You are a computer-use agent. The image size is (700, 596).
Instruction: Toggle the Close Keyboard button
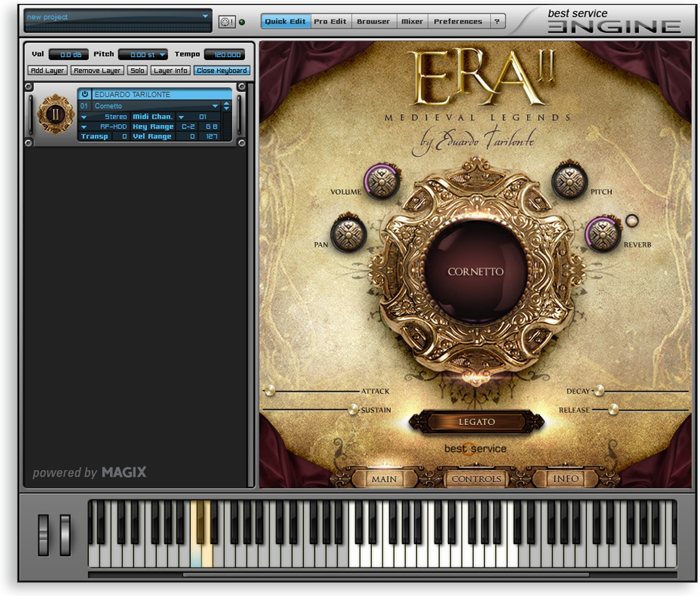click(x=222, y=70)
